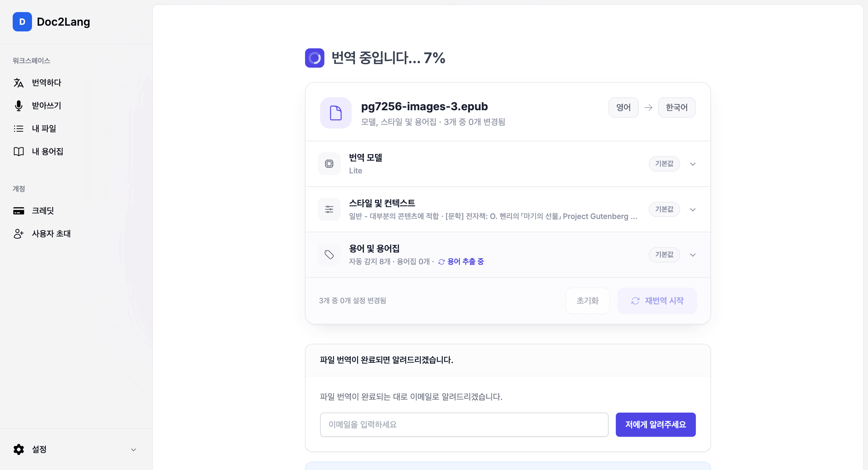
Task: Open the 내 용어집 menu entry
Action: [47, 151]
